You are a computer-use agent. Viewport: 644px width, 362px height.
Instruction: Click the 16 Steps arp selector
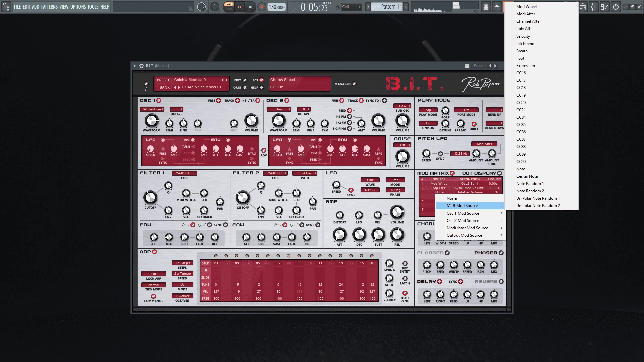(182, 263)
